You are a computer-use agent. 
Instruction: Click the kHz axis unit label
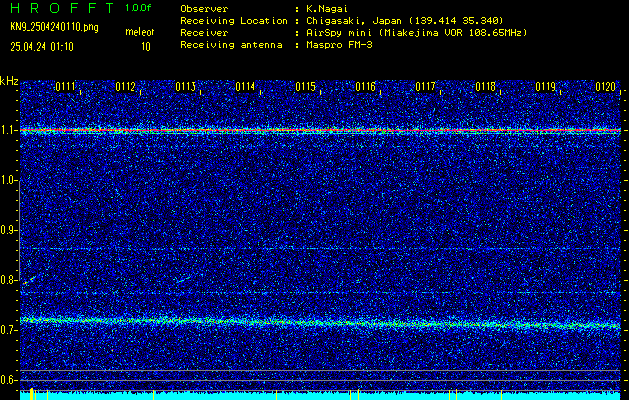click(x=9, y=81)
